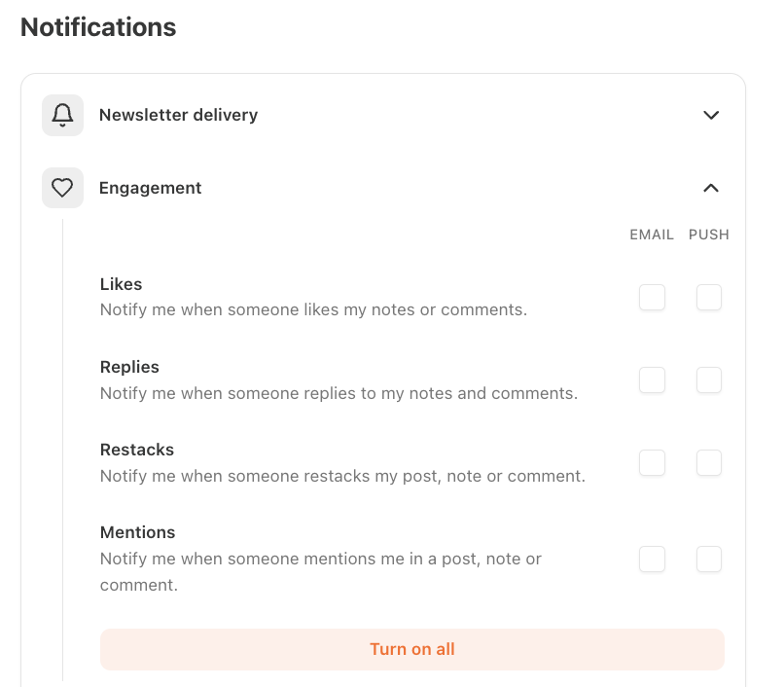Tick the push checkbox for Mentions
This screenshot has height=687, width=784.
[709, 559]
